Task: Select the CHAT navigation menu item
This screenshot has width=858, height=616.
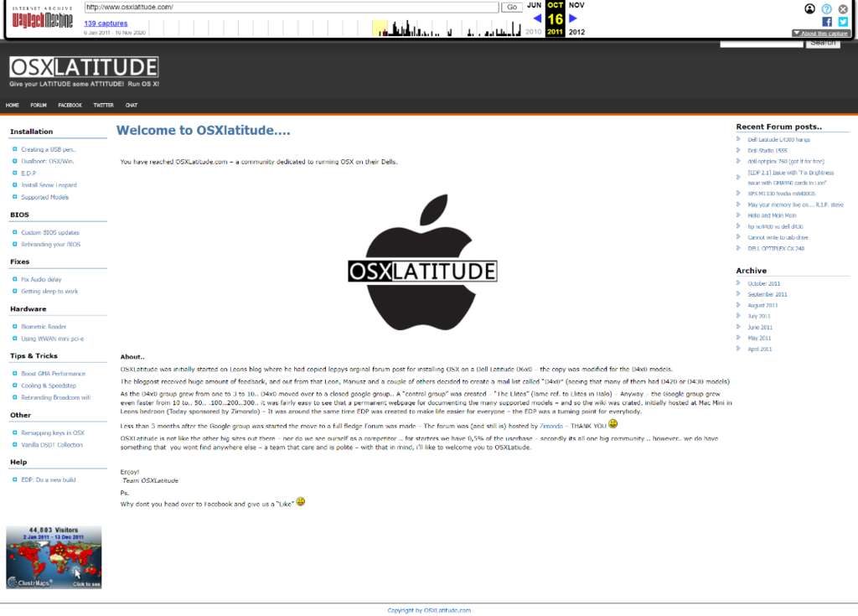Action: (132, 106)
